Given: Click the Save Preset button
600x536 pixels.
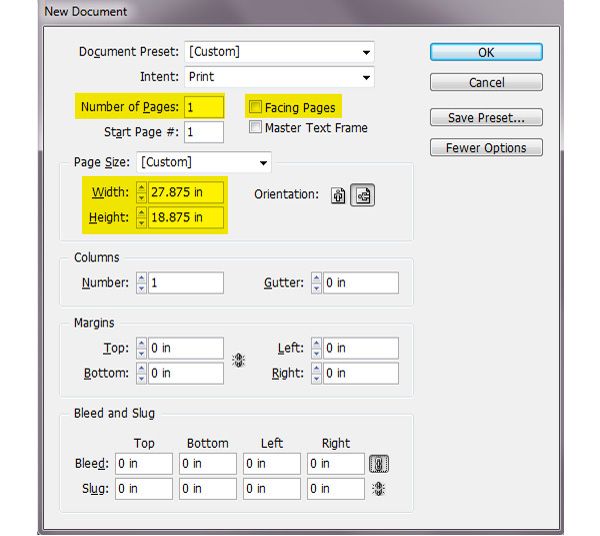Looking at the screenshot, I should pos(486,117).
